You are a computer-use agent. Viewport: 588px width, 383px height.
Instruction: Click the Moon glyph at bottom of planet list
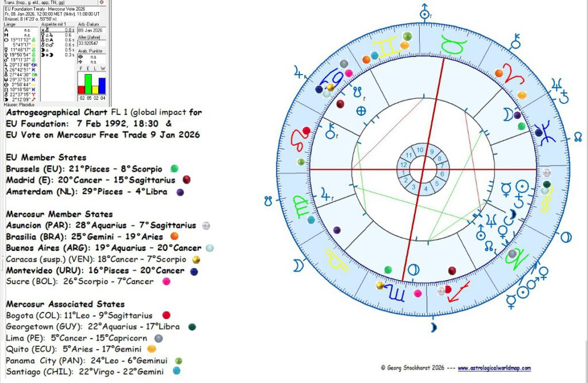point(6,99)
